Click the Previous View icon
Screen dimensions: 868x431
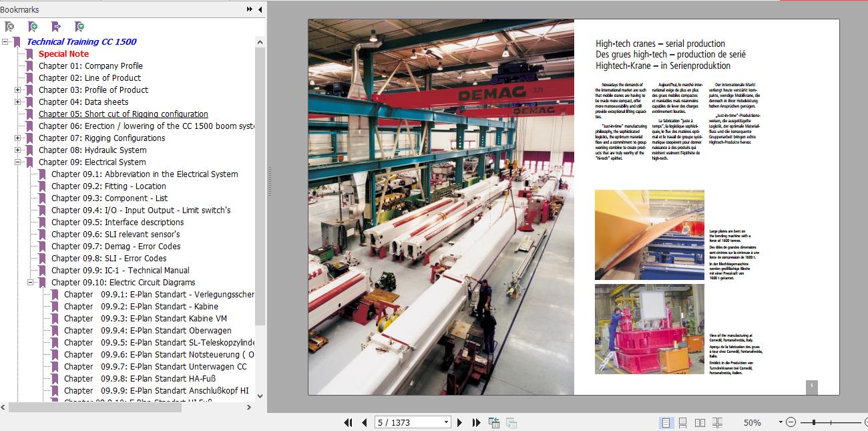pos(493,422)
